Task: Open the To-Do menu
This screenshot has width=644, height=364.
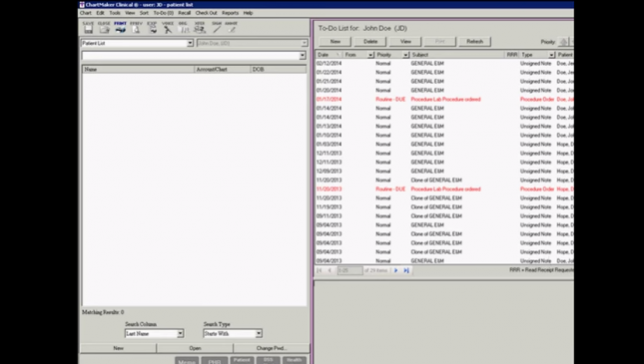Action: coord(164,13)
